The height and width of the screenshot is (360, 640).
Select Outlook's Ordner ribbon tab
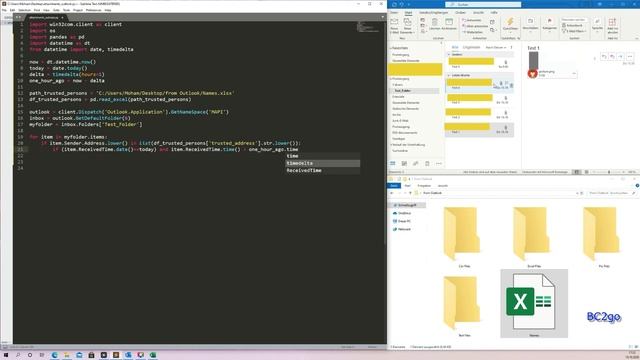pyautogui.click(x=460, y=13)
